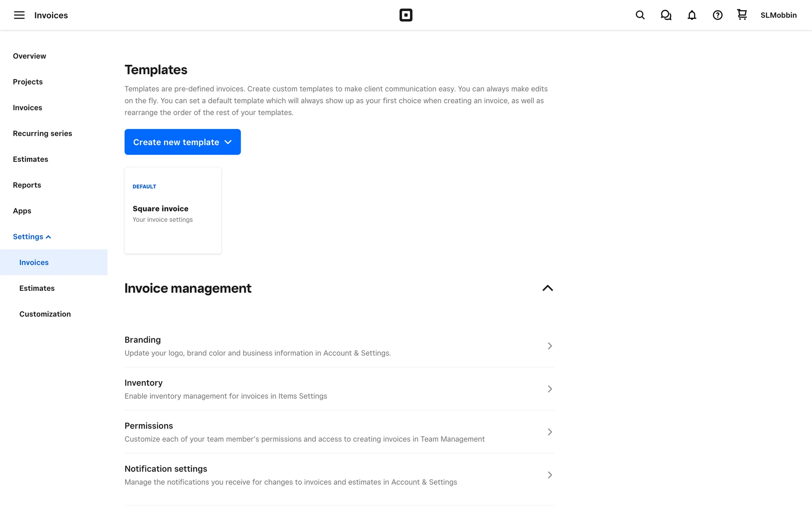Collapse the Invoice management section
812x508 pixels.
[x=547, y=288]
